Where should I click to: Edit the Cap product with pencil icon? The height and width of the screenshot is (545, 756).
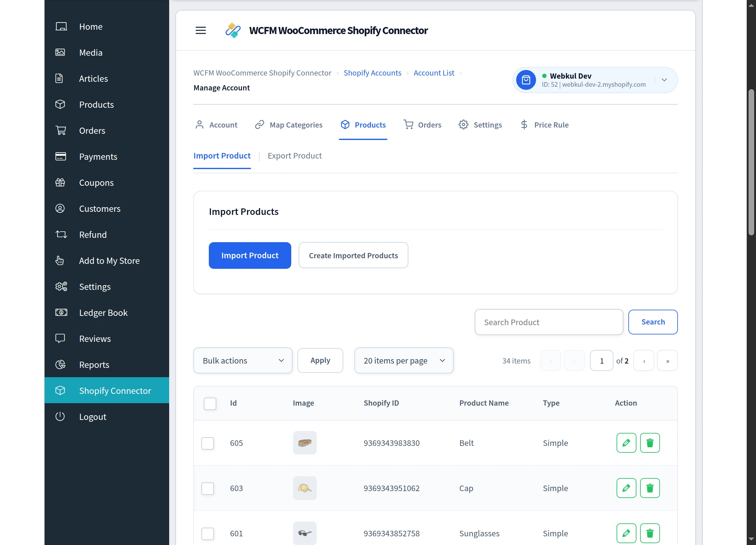[626, 488]
